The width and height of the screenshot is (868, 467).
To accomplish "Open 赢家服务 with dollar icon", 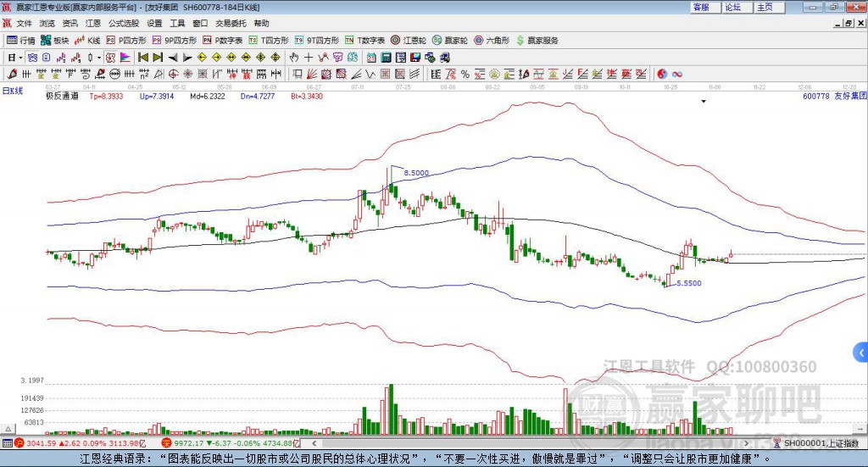I will (x=537, y=41).
